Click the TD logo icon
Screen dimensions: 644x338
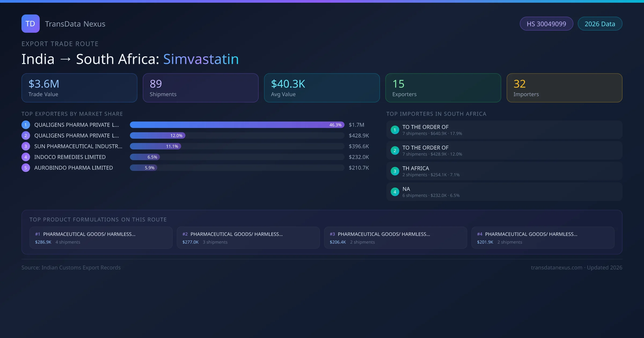point(30,24)
